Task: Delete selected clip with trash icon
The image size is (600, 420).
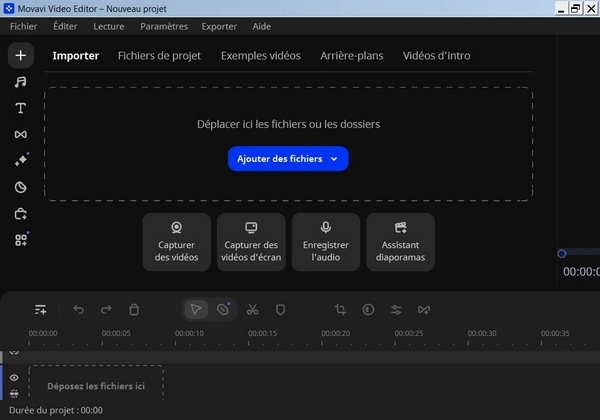Action: 134,310
